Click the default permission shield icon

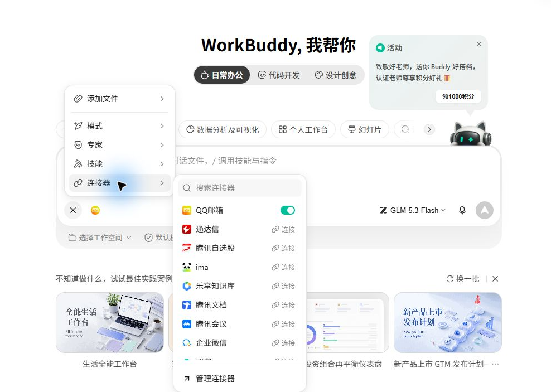pos(149,238)
